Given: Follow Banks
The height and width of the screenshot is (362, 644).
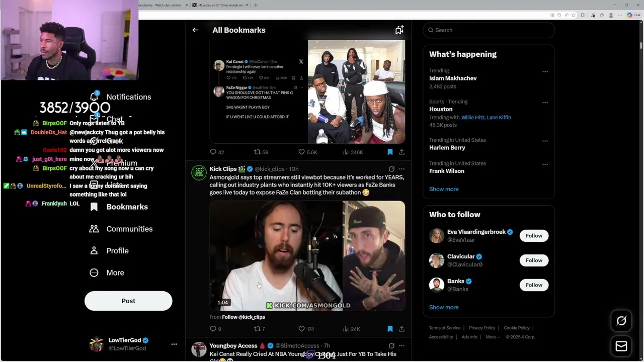Looking at the screenshot, I should point(534,285).
